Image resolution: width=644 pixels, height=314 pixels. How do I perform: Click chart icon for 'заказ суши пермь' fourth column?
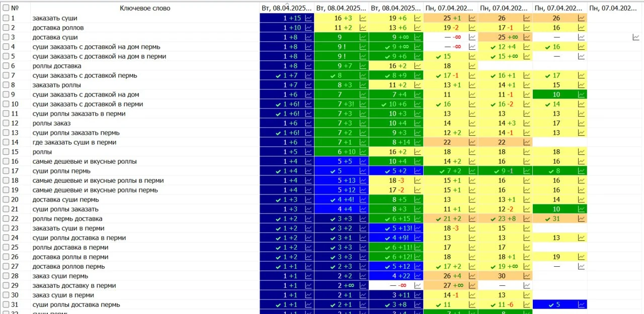pos(472,276)
